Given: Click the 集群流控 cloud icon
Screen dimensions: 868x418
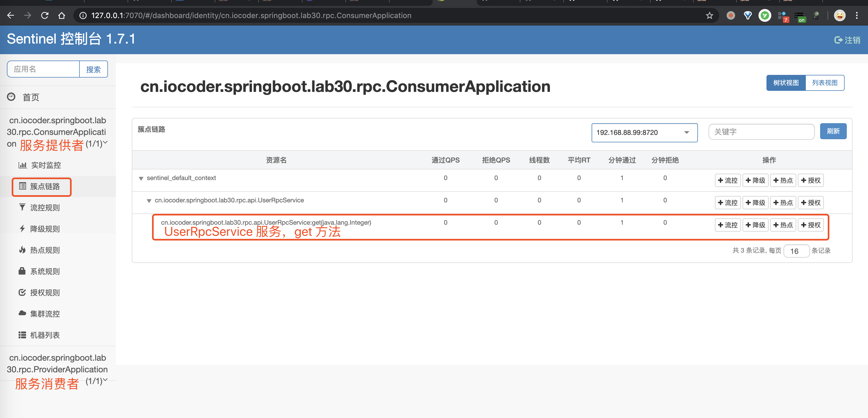Looking at the screenshot, I should tap(22, 313).
